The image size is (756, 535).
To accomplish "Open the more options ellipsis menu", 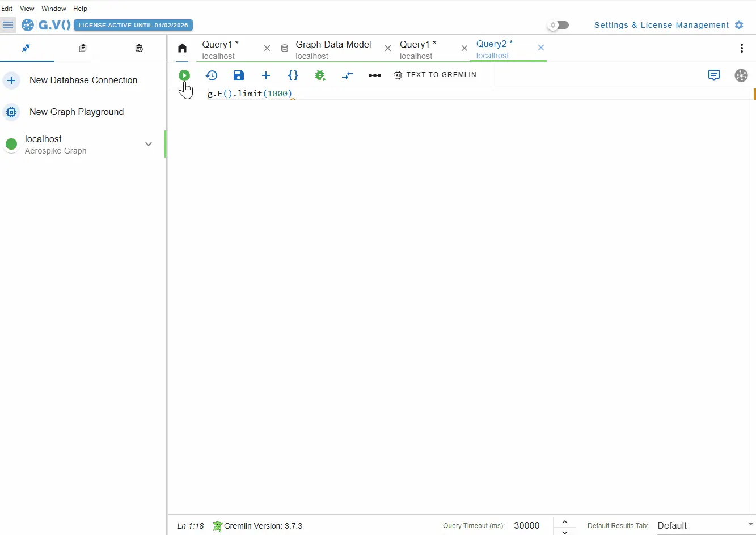I will click(375, 75).
